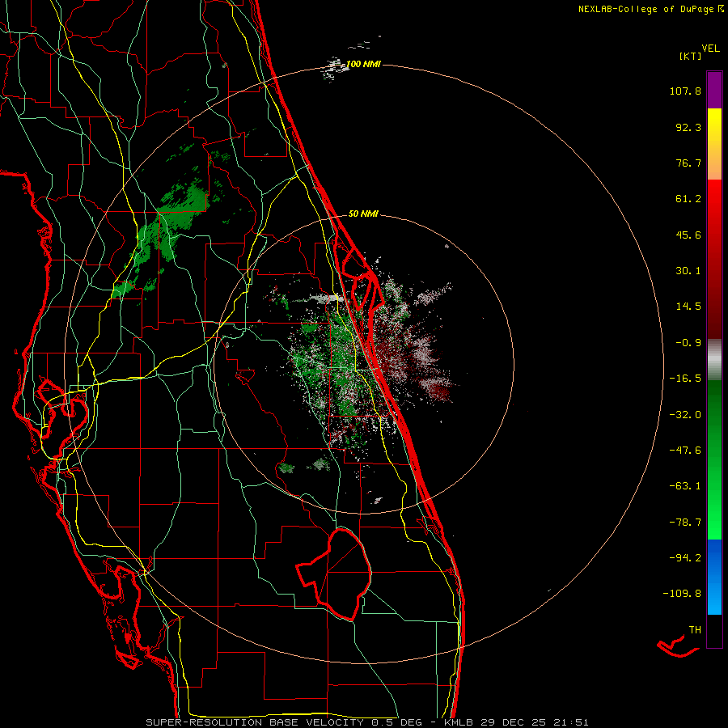The width and height of the screenshot is (728, 728).
Task: Click the -94.2 velocity scale value
Action: pos(685,557)
